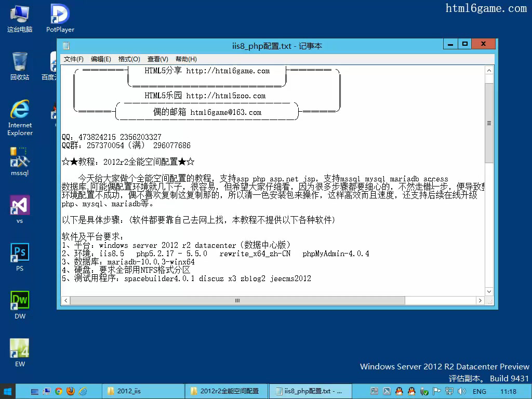Viewport: 532px width, 399px height.
Task: Click the 教程: 2012r2全能空间配置 heading line
Action: (128, 162)
